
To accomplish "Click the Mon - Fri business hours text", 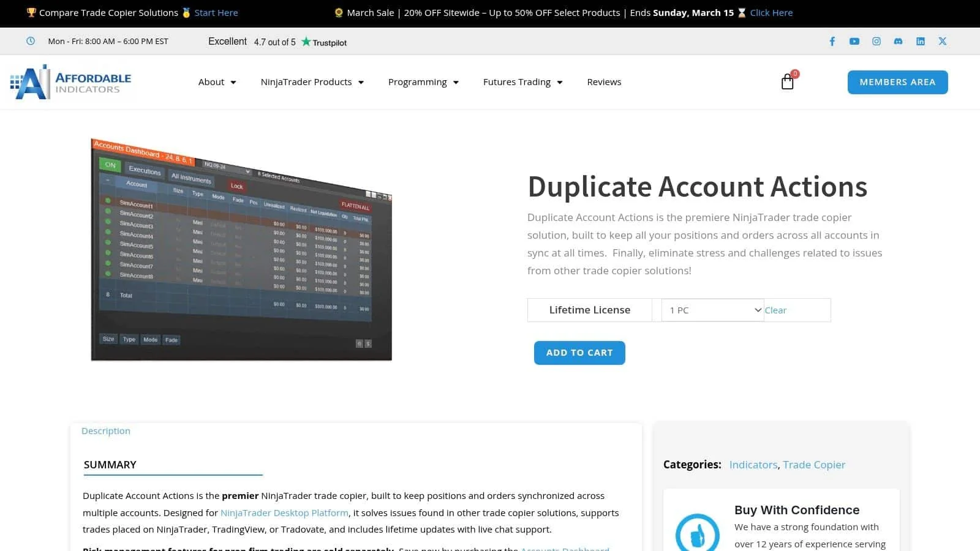I will [x=108, y=42].
